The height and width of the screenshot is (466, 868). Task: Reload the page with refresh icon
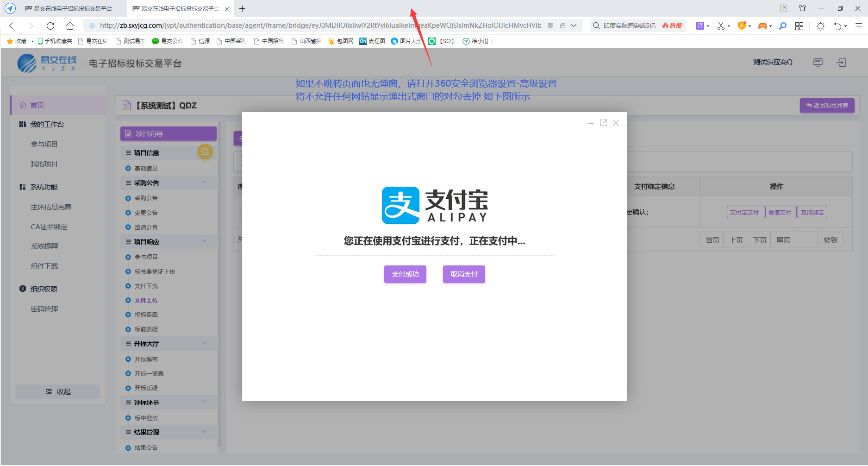[x=50, y=26]
